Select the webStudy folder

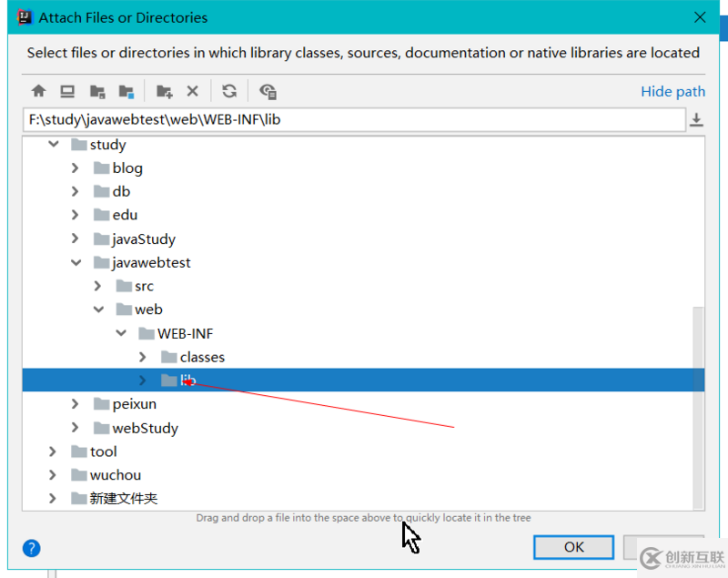(x=136, y=428)
